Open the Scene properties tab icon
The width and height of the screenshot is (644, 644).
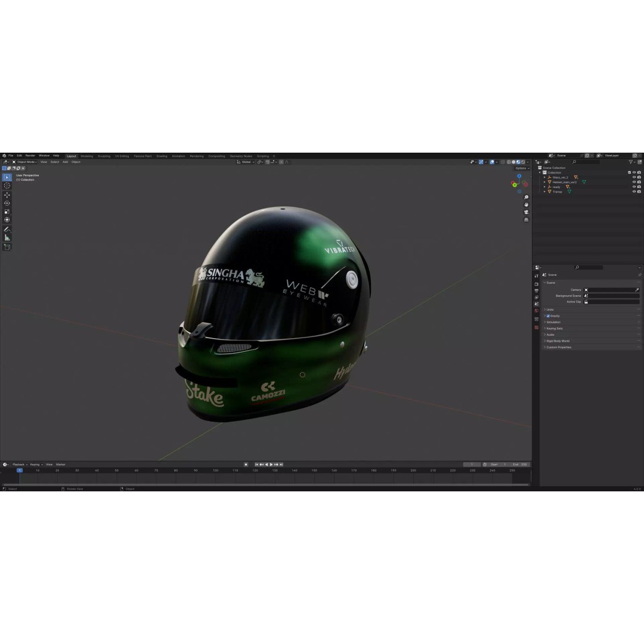[537, 304]
